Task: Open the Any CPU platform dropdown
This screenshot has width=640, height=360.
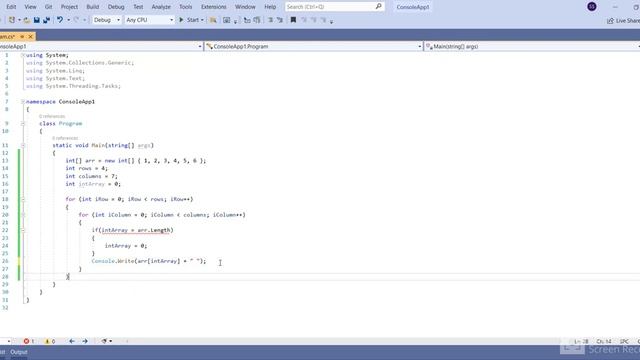Action: (149, 20)
